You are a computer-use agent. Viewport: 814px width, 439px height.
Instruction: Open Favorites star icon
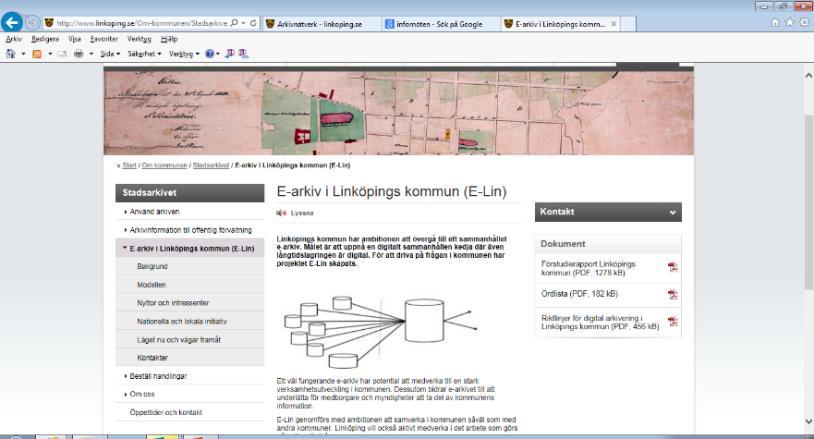790,22
